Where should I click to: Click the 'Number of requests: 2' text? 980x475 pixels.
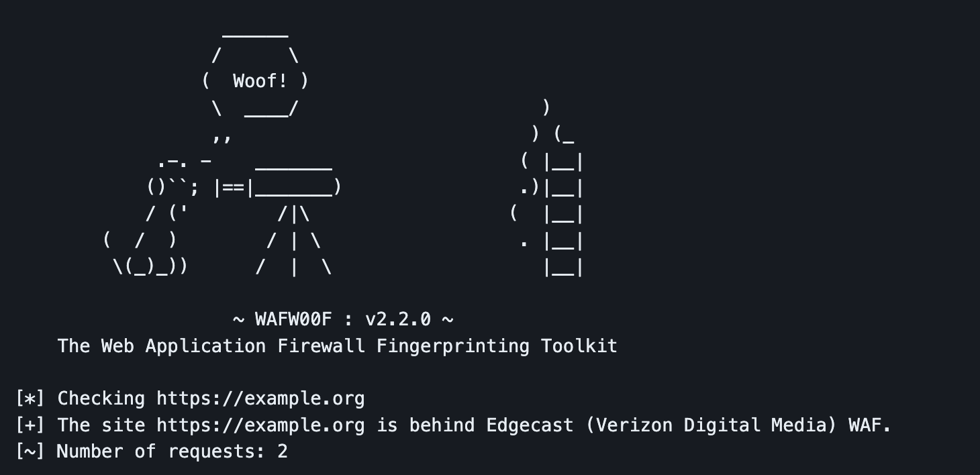(x=173, y=452)
